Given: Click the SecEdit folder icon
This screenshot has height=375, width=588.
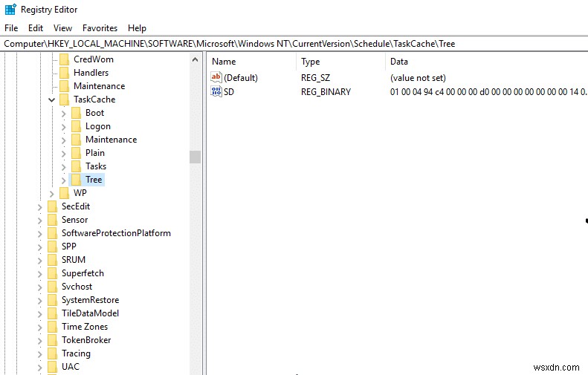Looking at the screenshot, I should (x=53, y=206).
